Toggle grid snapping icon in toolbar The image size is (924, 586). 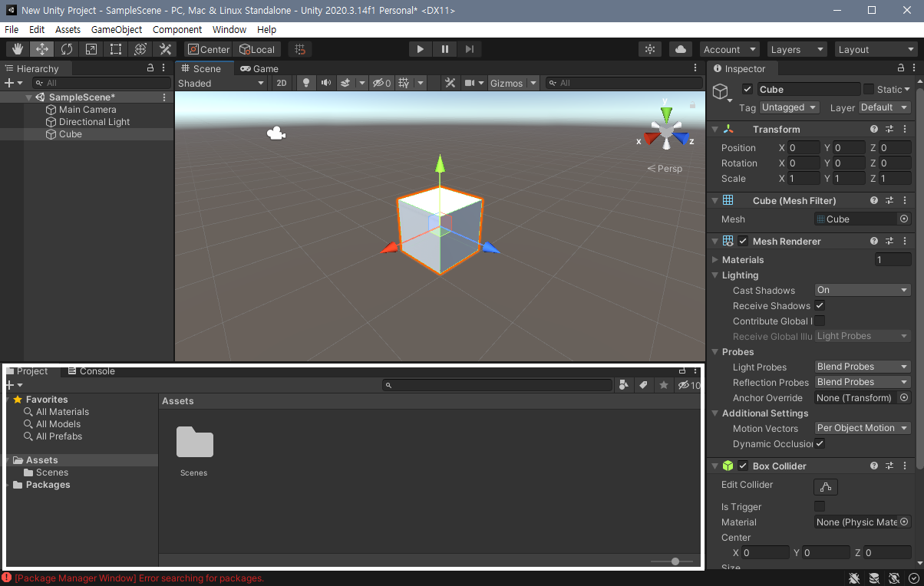tap(300, 49)
